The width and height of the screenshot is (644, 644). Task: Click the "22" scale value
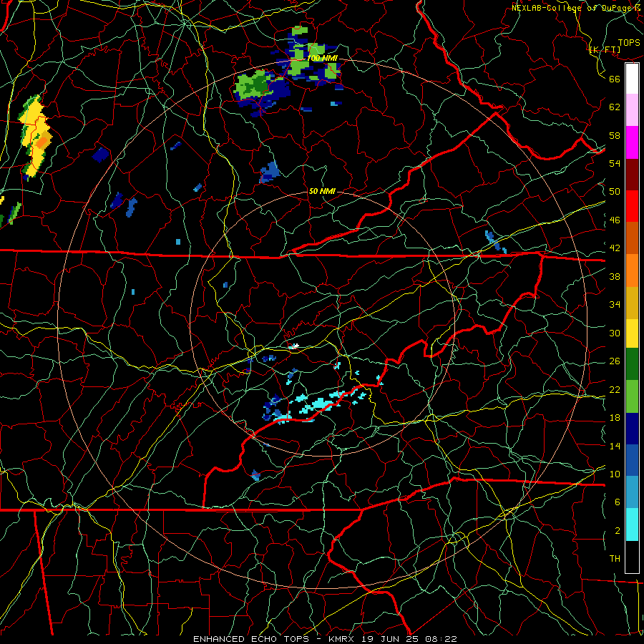615,389
